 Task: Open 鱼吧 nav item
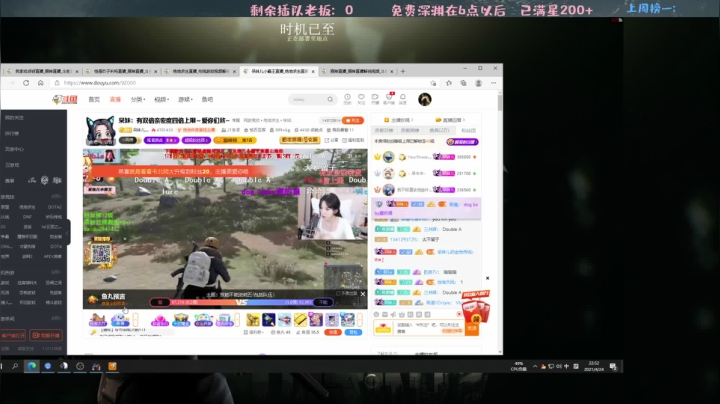click(x=207, y=99)
